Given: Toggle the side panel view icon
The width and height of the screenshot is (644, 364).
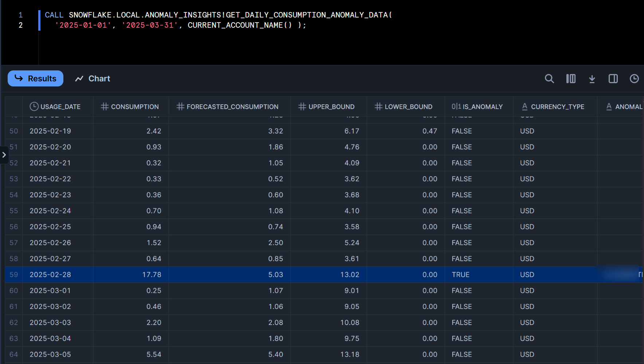Looking at the screenshot, I should click(x=613, y=78).
